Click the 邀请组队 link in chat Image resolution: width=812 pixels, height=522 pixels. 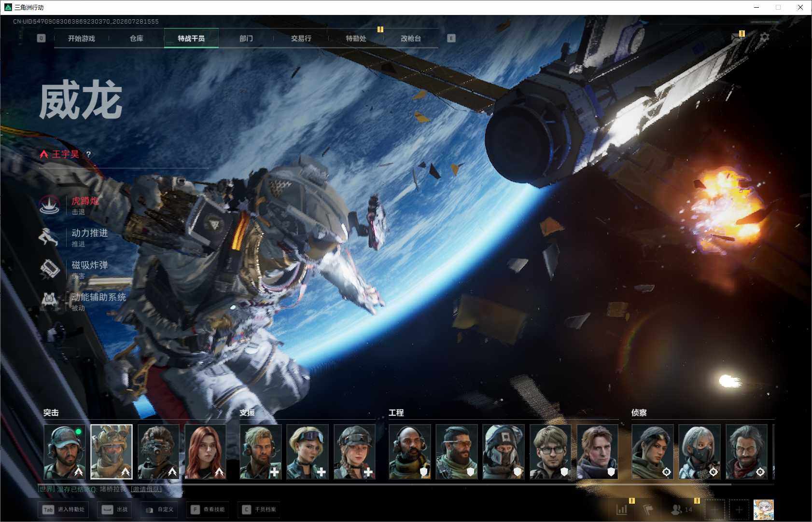point(146,489)
